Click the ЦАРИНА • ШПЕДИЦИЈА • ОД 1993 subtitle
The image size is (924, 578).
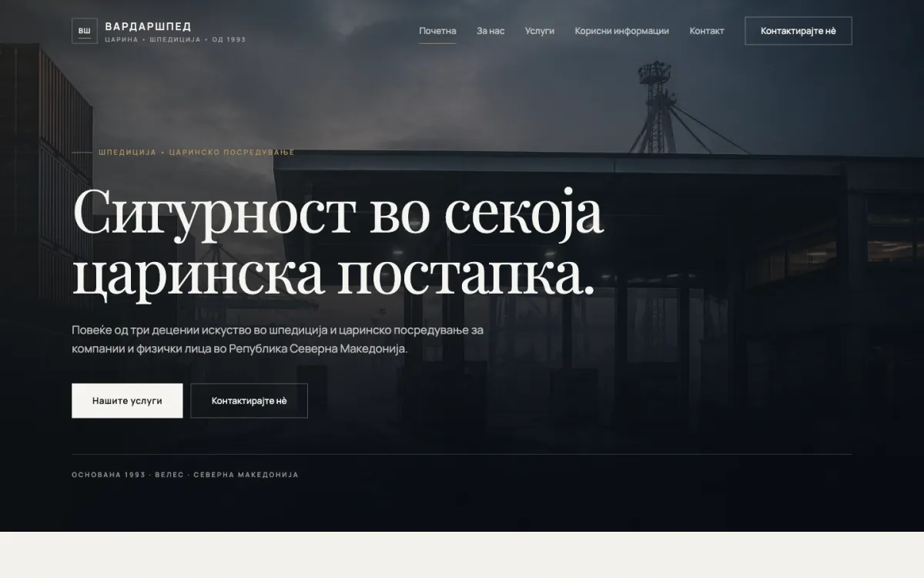[176, 39]
